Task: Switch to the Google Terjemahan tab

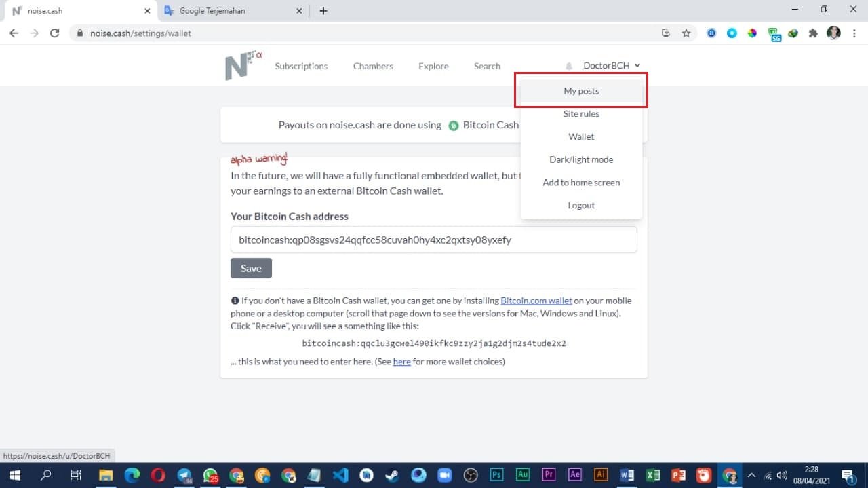Action: (x=231, y=11)
